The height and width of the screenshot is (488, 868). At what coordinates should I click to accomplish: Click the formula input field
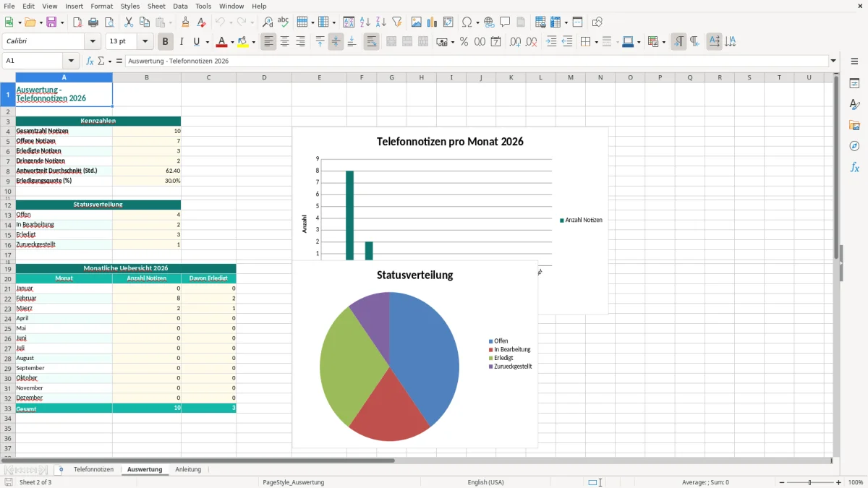(x=477, y=61)
